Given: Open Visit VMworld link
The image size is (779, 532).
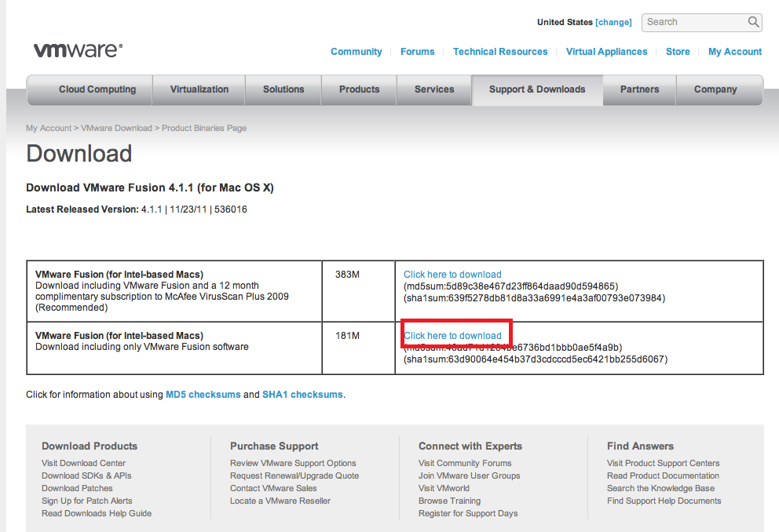Looking at the screenshot, I should click(444, 488).
